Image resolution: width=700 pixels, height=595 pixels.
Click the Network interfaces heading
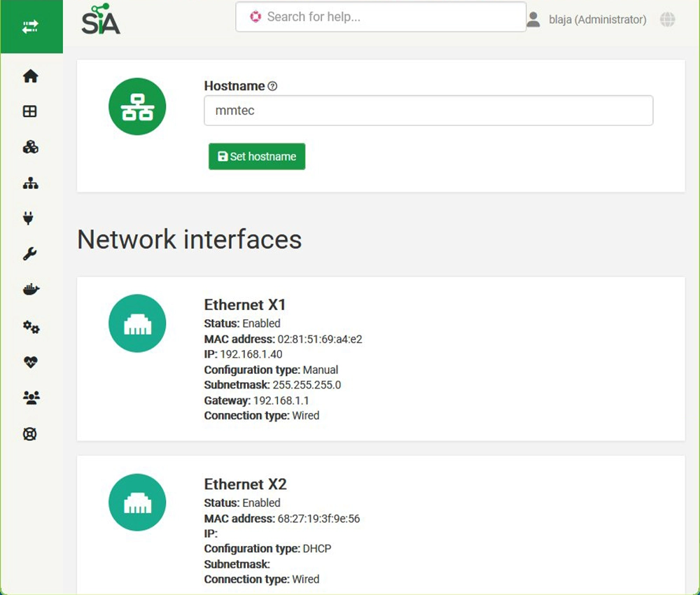tap(189, 239)
